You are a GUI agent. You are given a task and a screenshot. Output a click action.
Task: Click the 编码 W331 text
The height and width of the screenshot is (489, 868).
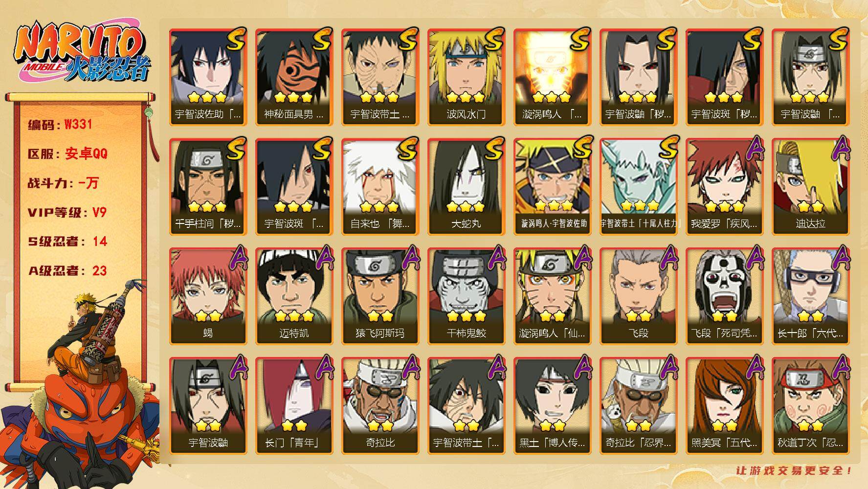click(x=60, y=125)
